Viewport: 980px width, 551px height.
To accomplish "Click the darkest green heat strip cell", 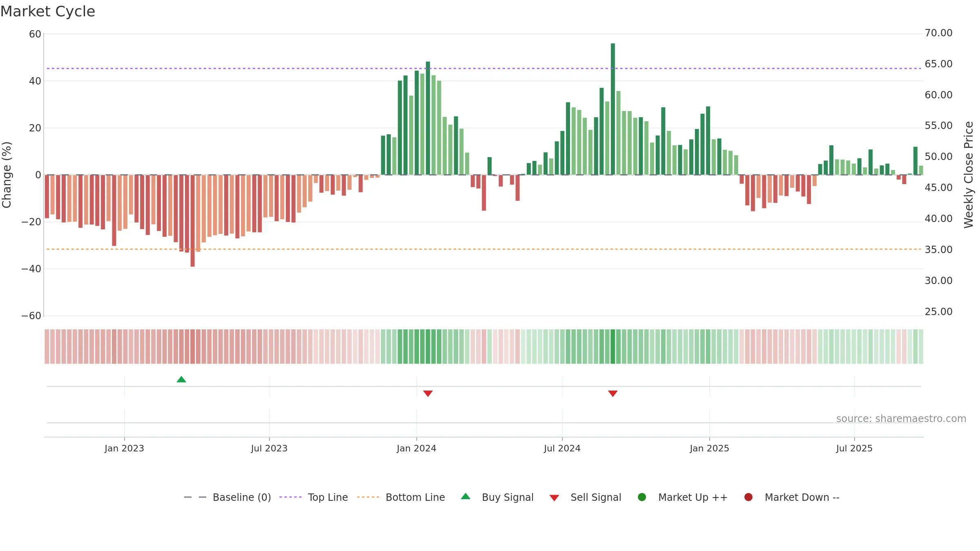I will 613,347.
